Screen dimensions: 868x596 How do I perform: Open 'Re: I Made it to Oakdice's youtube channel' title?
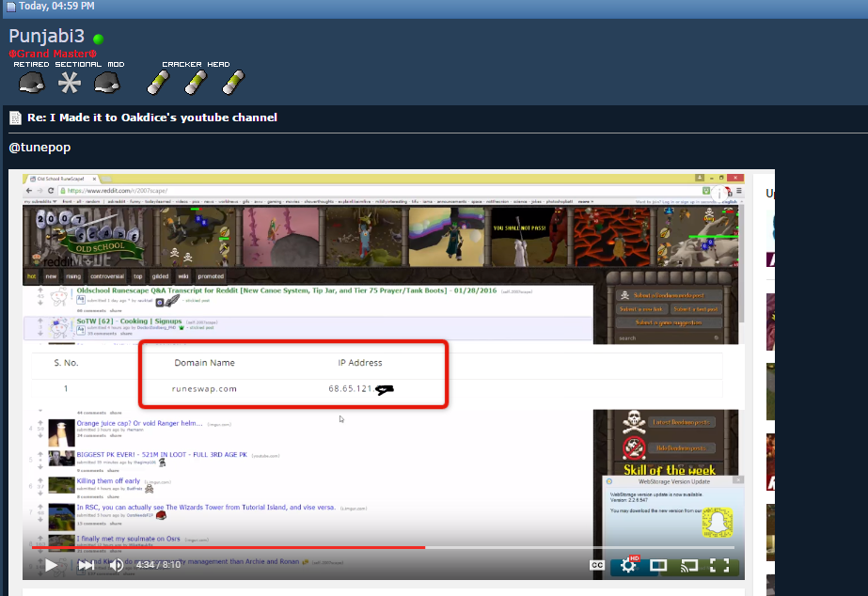pyautogui.click(x=152, y=118)
